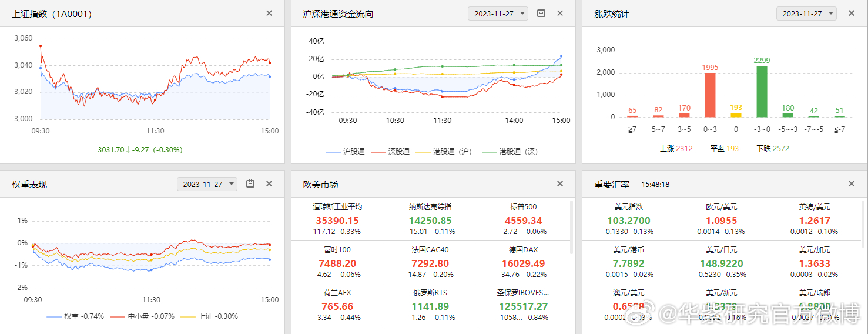Image resolution: width=868 pixels, height=334 pixels.
Task: Toggle 沪股通 legend series
Action: (x=346, y=152)
